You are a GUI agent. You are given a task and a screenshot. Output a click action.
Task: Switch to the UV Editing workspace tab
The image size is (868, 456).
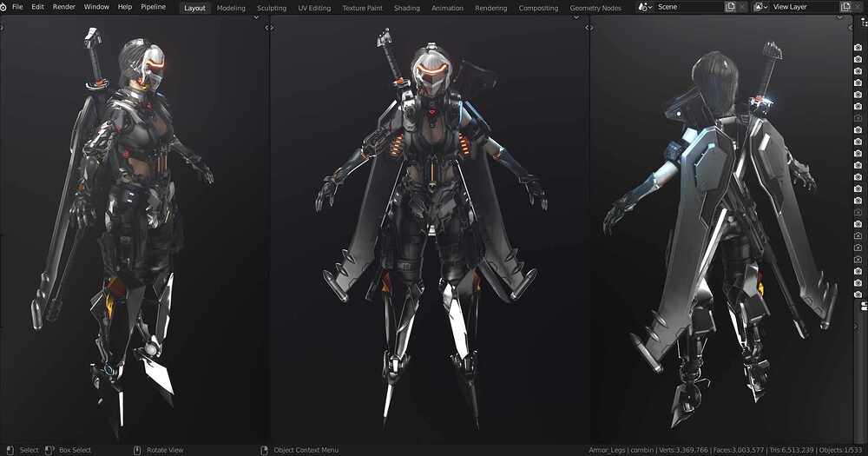(x=314, y=8)
